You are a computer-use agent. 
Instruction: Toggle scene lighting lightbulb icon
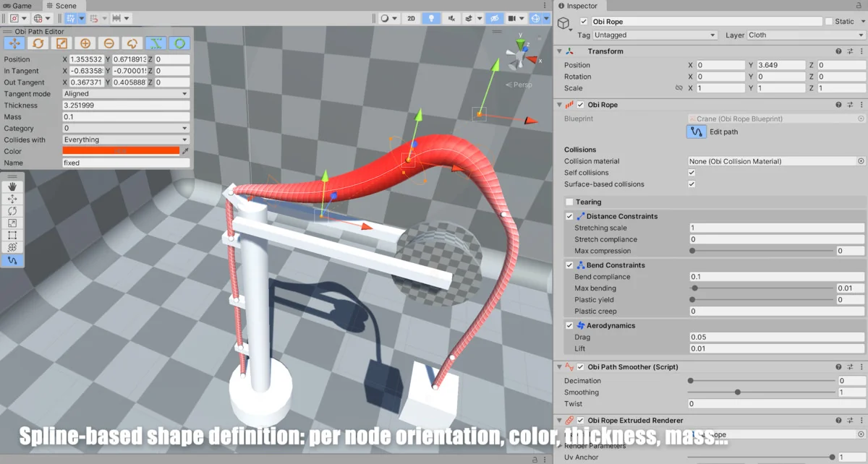432,18
